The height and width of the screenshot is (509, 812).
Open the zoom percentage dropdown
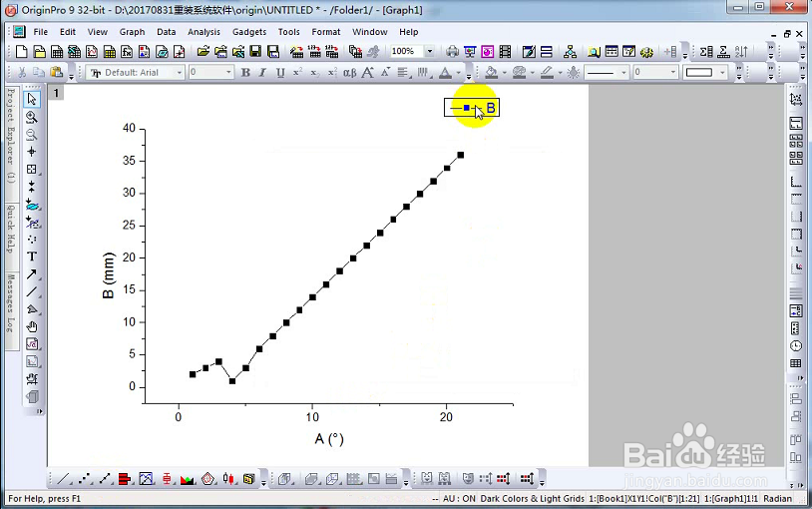coord(429,51)
